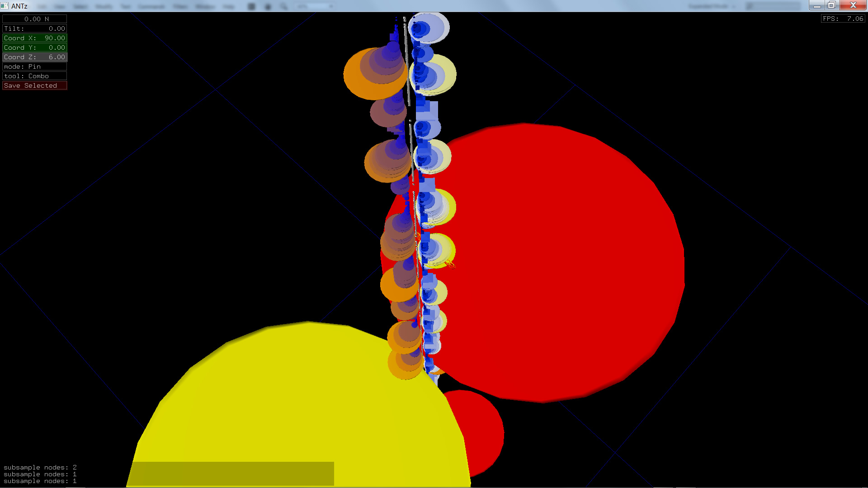This screenshot has height=488, width=868.
Task: Click the ANTz application icon in title bar
Action: click(x=5, y=6)
